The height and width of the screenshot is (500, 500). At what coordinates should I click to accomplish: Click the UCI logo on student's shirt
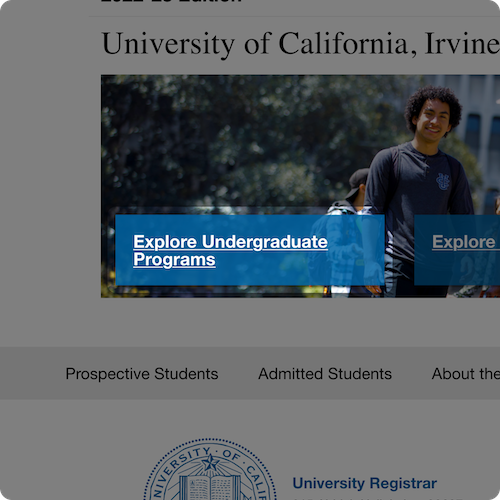443,181
